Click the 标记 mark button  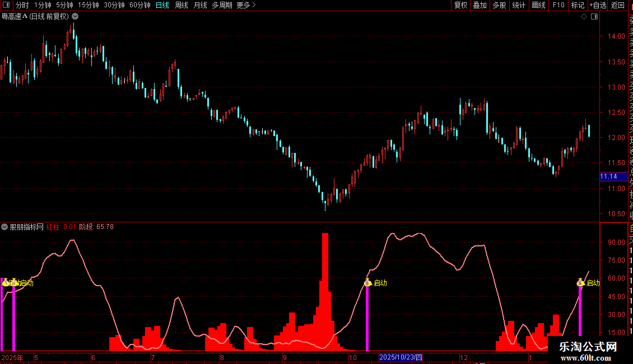578,5
